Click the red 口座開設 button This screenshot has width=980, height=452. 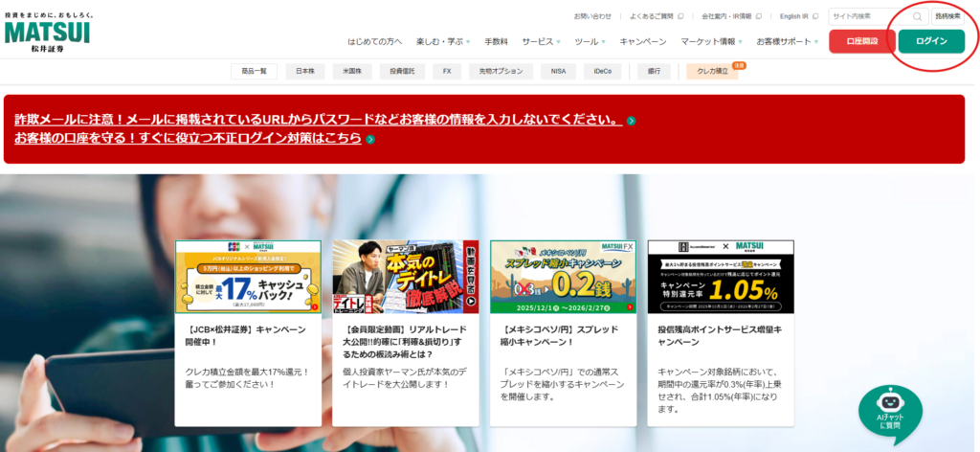862,41
